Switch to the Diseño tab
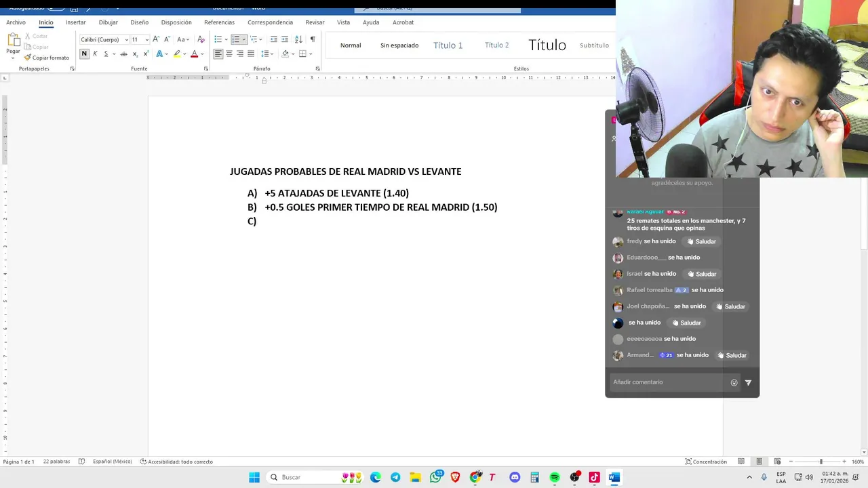Screen dimensions: 868x488 [x=140, y=22]
